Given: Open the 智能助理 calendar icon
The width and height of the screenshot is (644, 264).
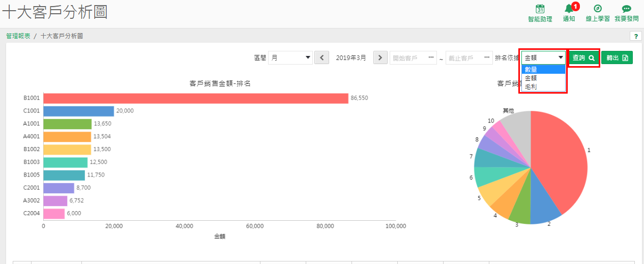Looking at the screenshot, I should pyautogui.click(x=540, y=9).
